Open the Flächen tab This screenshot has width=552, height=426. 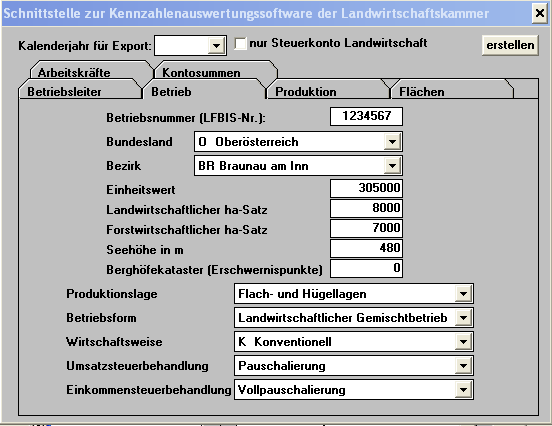click(x=422, y=92)
